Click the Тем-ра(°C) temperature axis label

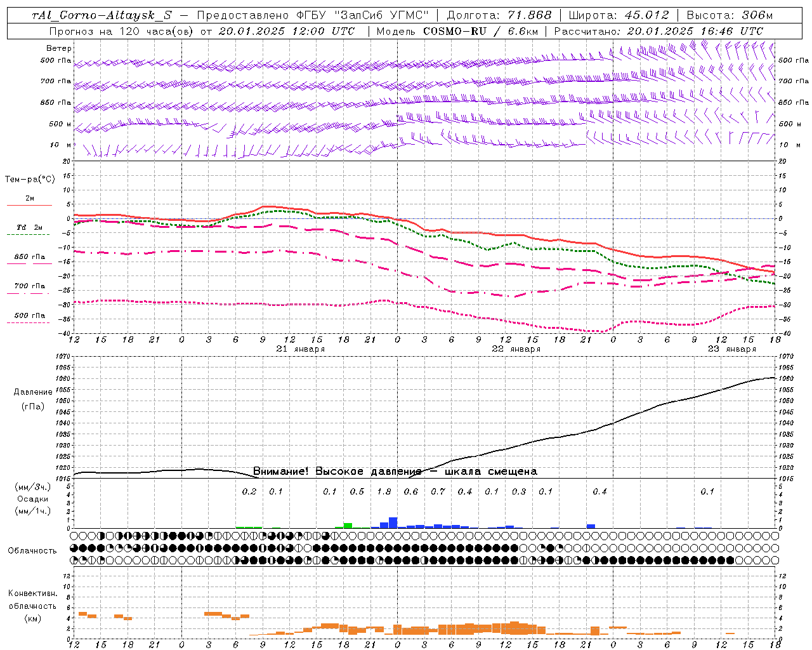[x=30, y=180]
